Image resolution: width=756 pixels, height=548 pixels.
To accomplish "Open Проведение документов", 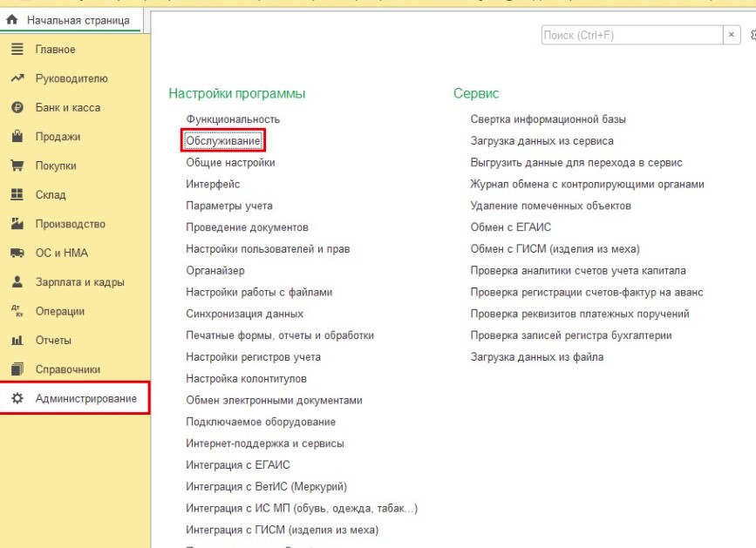I will tap(247, 227).
